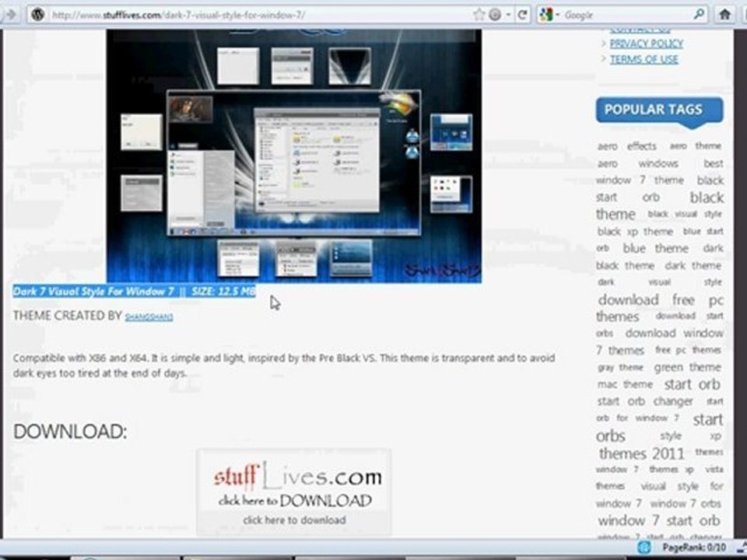747x560 pixels.
Task: Click the 'THEME CREATED BY' text
Action: point(67,316)
